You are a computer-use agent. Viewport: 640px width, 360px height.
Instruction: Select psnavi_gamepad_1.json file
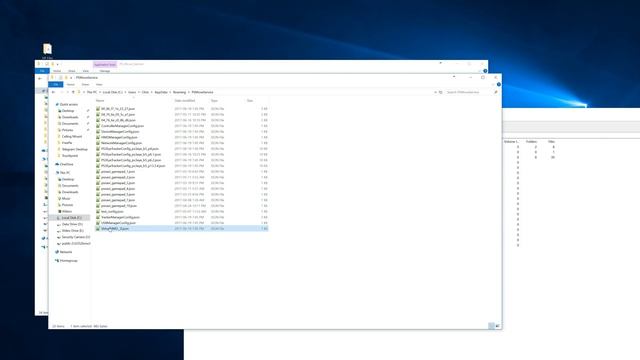[x=118, y=172]
